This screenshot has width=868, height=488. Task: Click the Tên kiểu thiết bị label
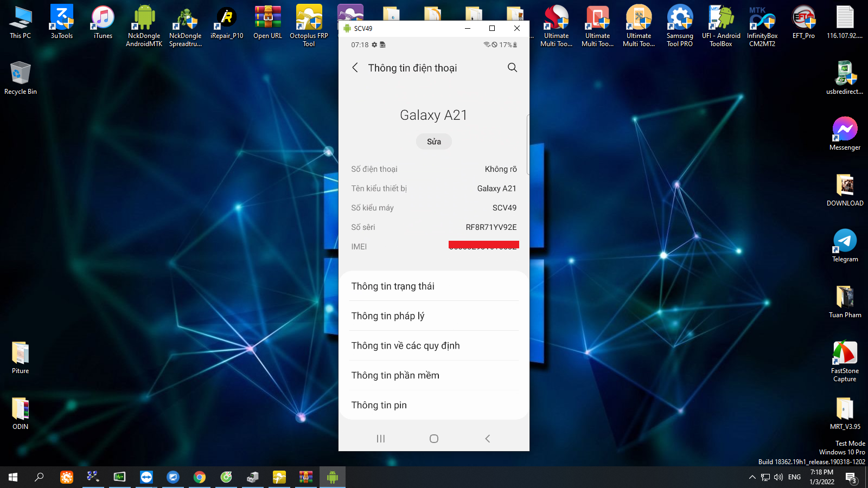pyautogui.click(x=379, y=189)
